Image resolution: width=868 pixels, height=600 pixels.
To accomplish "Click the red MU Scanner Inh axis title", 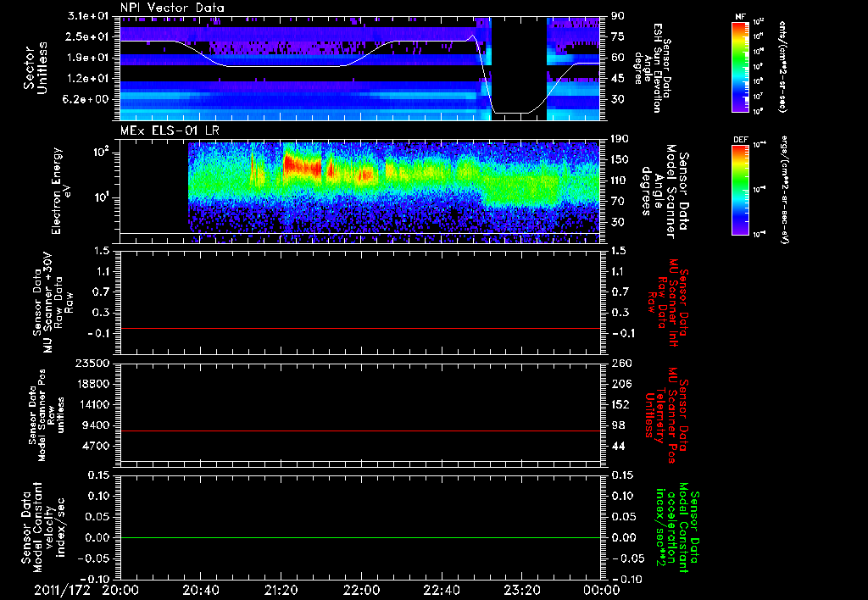I will click(x=668, y=303).
